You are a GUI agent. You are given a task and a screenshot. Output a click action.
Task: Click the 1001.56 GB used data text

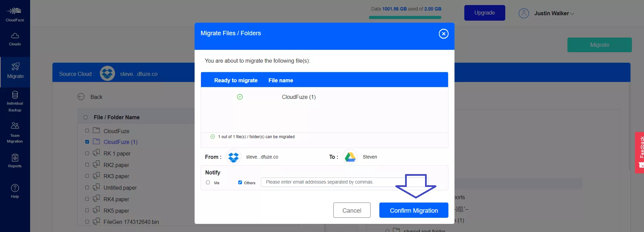(394, 9)
